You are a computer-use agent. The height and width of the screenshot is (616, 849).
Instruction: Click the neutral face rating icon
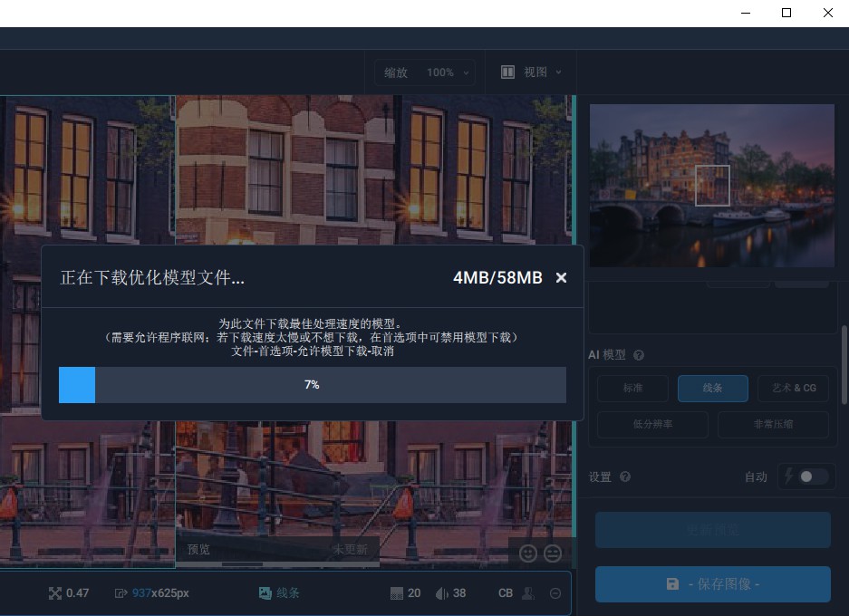coord(553,553)
